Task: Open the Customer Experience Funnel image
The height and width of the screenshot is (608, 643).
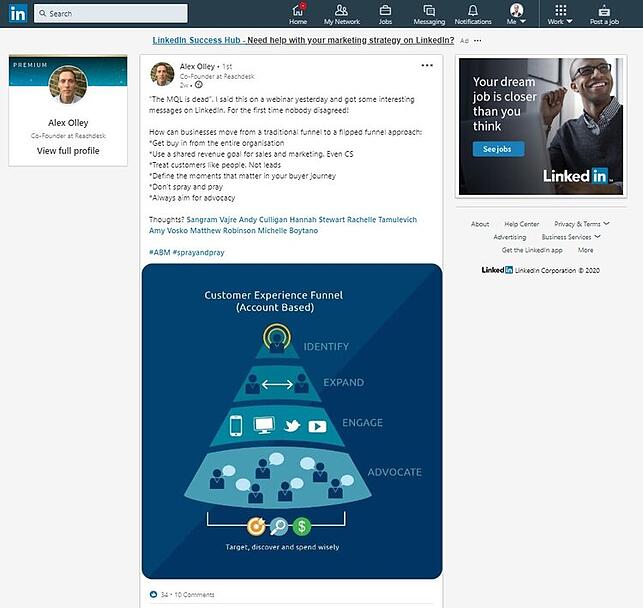Action: (292, 420)
